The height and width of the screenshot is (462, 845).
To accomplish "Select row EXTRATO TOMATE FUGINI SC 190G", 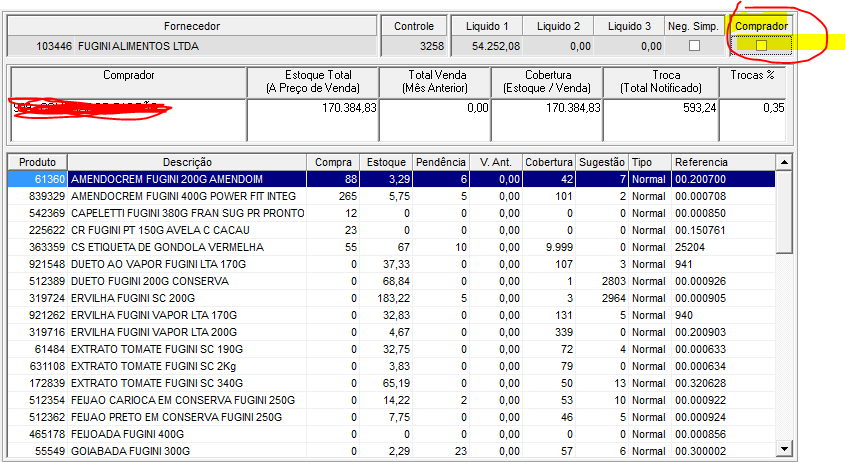I will coord(391,349).
